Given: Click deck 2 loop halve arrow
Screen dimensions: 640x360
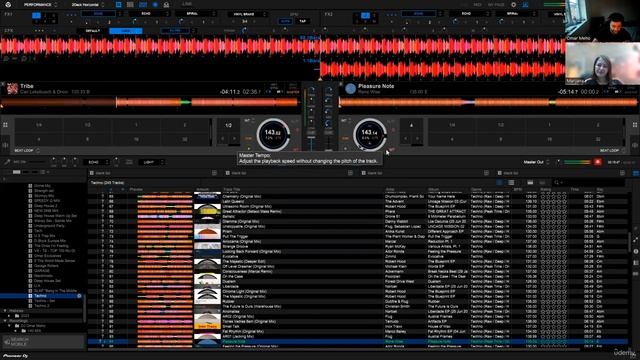Looking at the screenshot, I should point(405,139).
